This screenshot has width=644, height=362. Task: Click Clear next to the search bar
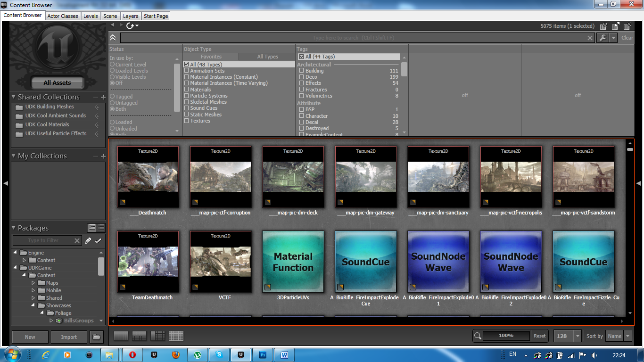[x=627, y=38]
